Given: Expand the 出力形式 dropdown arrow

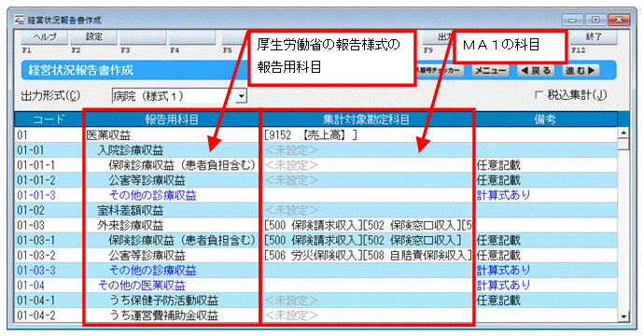Looking at the screenshot, I should pyautogui.click(x=241, y=96).
